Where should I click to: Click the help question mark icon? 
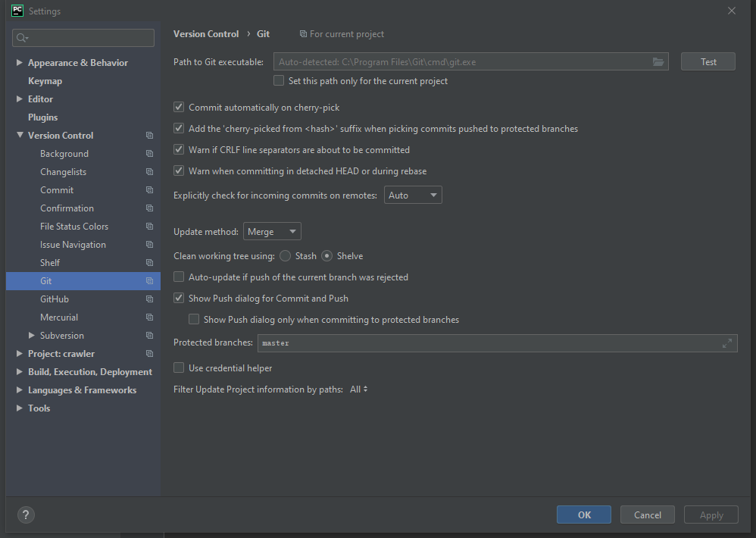25,515
